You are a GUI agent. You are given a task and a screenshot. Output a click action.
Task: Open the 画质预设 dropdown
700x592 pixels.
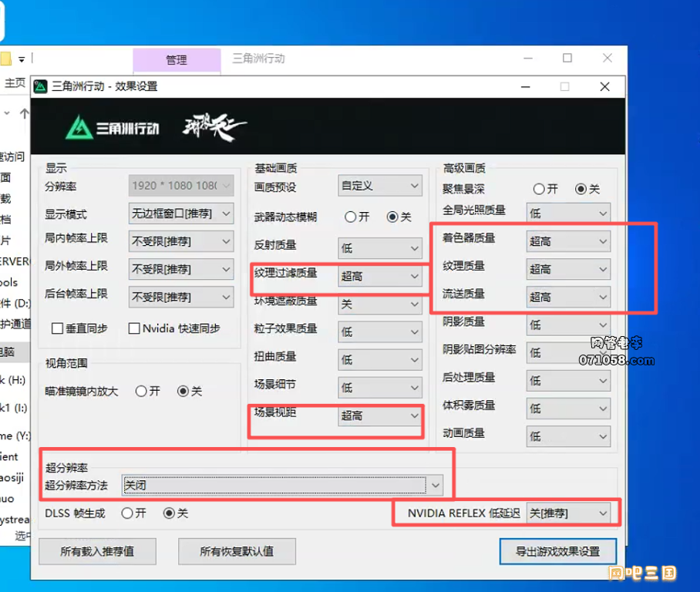tap(380, 185)
